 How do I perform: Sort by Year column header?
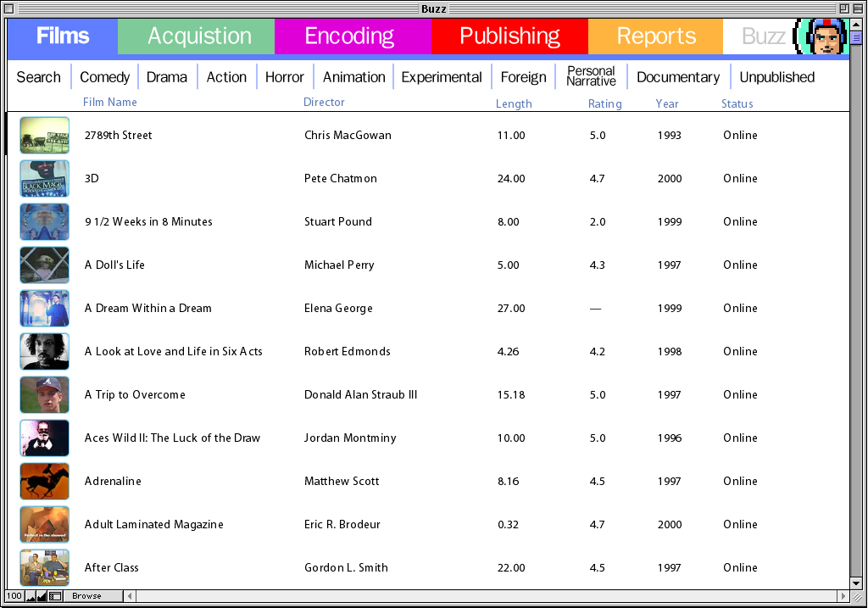667,103
